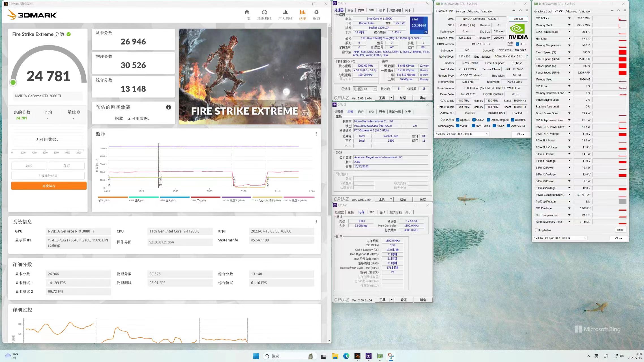The width and height of the screenshot is (644, 362).
Task: Open the three-dot menu on the 系统信息 panel
Action: pos(316,222)
